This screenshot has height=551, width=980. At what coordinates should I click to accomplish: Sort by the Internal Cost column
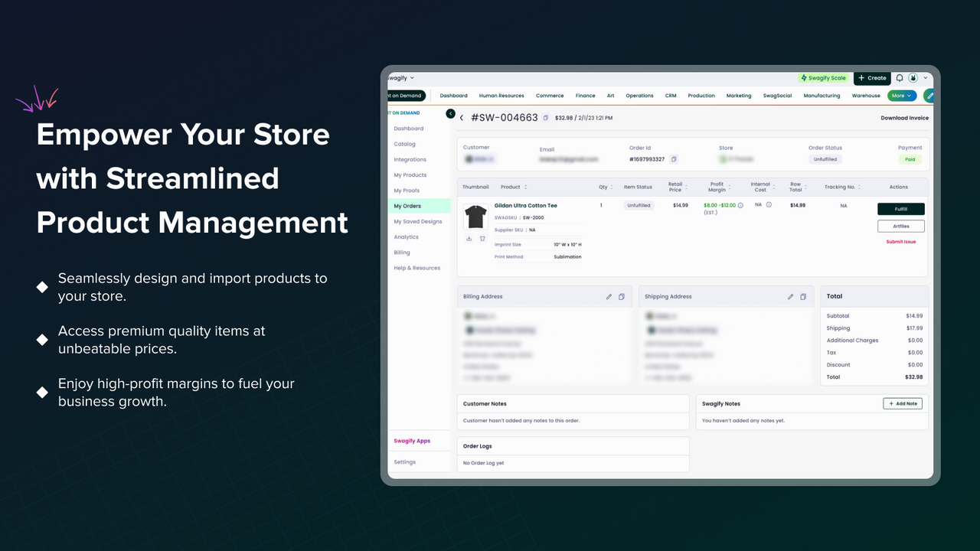pos(776,187)
